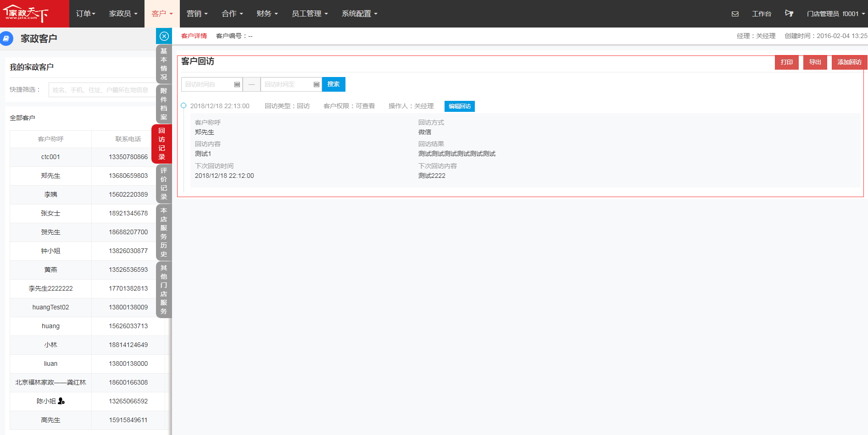
Task: Select the timeline circle marker for 2018/12/18 visit
Action: pyautogui.click(x=184, y=105)
